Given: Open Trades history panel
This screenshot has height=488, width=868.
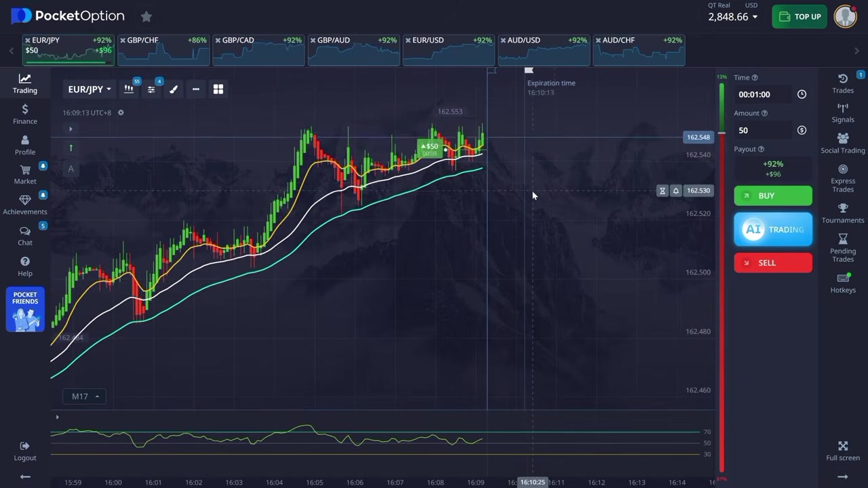Looking at the screenshot, I should pyautogui.click(x=843, y=83).
